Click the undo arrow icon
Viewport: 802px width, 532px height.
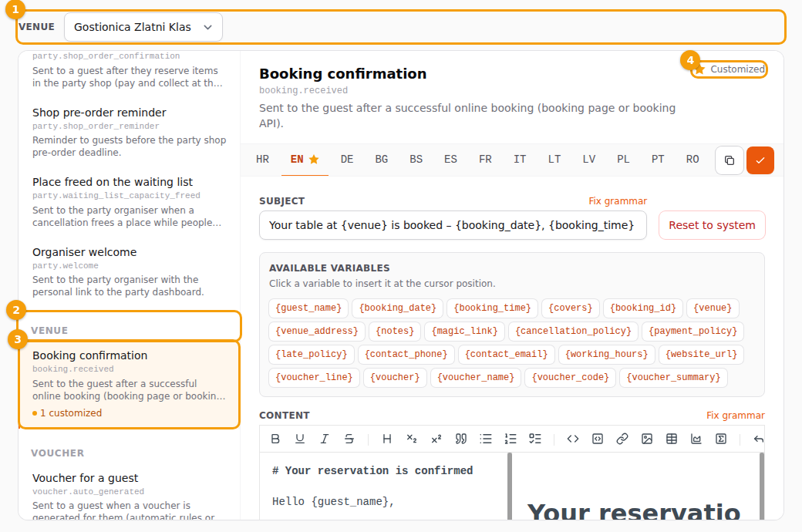[758, 439]
